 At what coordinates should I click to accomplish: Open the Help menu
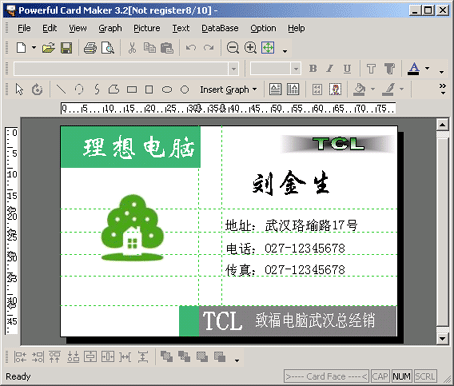click(x=296, y=28)
